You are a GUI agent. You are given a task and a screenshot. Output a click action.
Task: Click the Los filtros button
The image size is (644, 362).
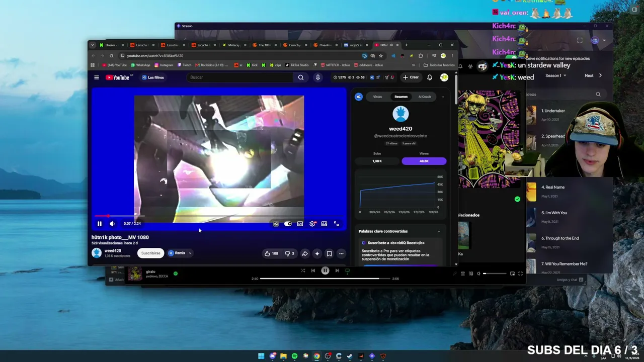(x=153, y=77)
